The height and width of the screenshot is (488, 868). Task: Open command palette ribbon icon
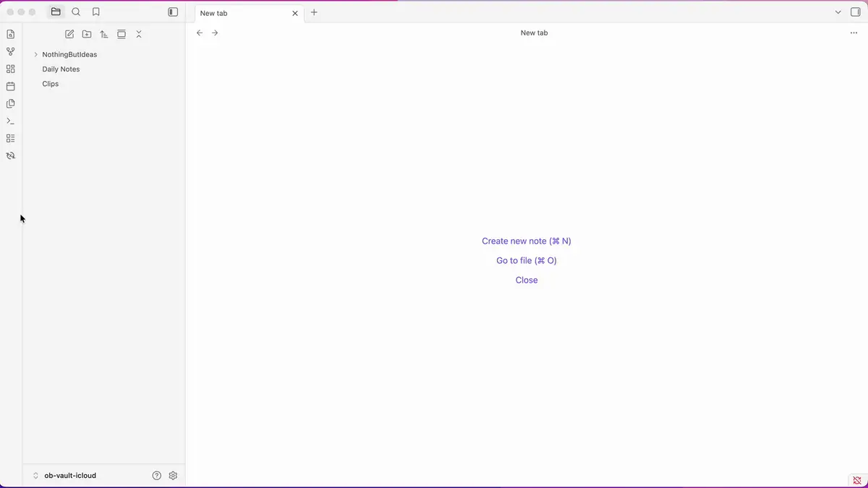[x=10, y=121]
